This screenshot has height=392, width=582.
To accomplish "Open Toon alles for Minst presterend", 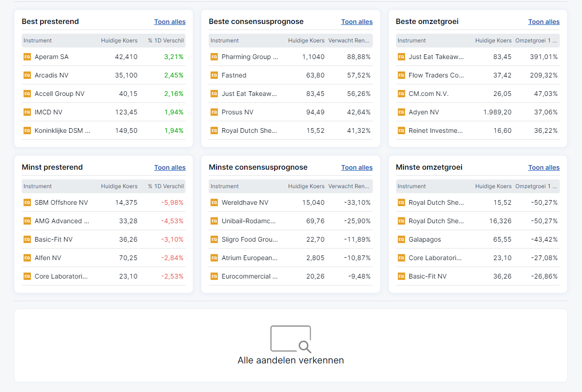I will (170, 167).
